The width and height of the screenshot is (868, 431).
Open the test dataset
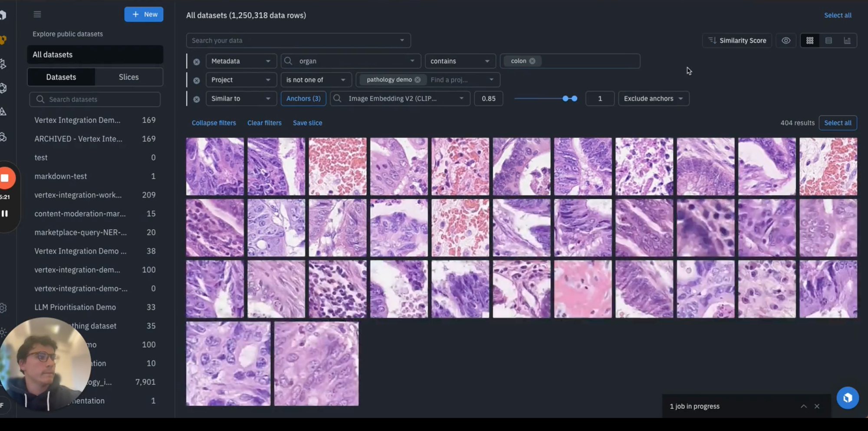tap(95, 157)
